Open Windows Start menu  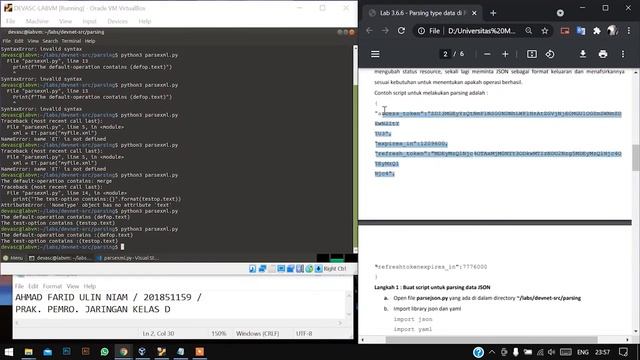[9, 352]
